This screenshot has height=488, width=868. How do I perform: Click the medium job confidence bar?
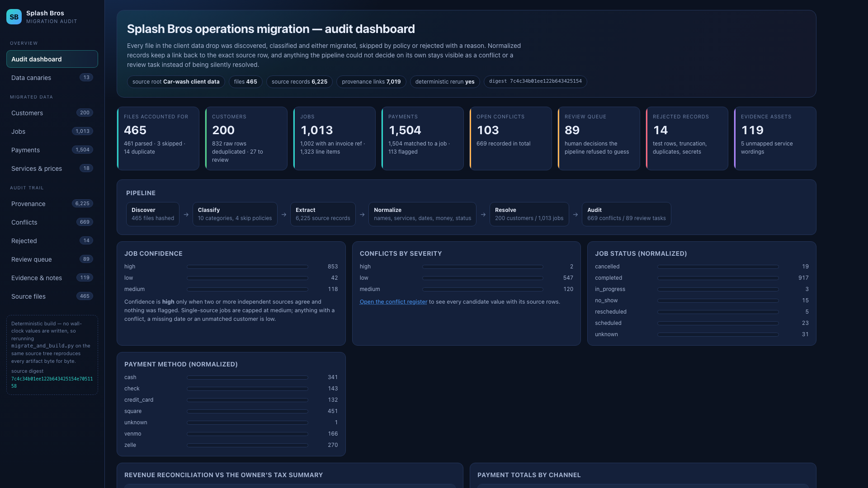tap(248, 289)
